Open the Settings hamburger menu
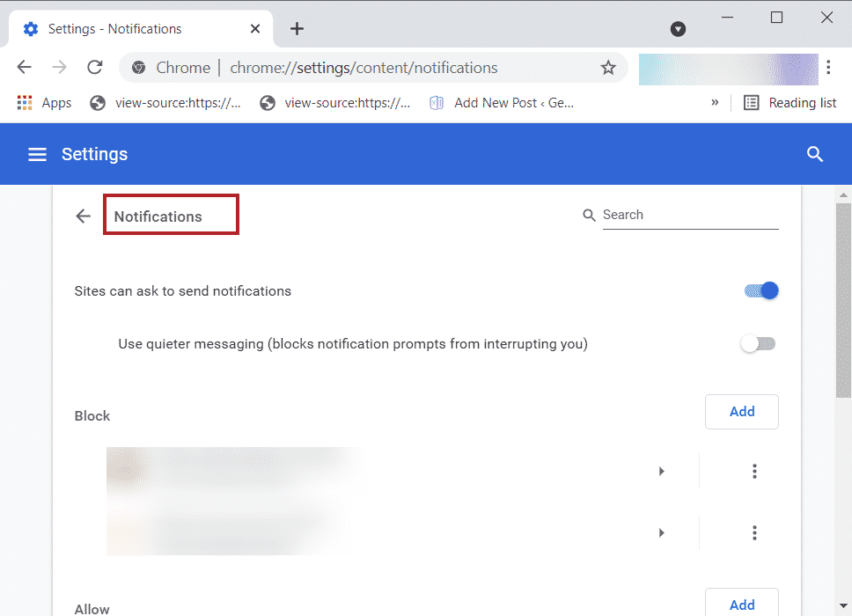The height and width of the screenshot is (616, 852). pyautogui.click(x=37, y=154)
